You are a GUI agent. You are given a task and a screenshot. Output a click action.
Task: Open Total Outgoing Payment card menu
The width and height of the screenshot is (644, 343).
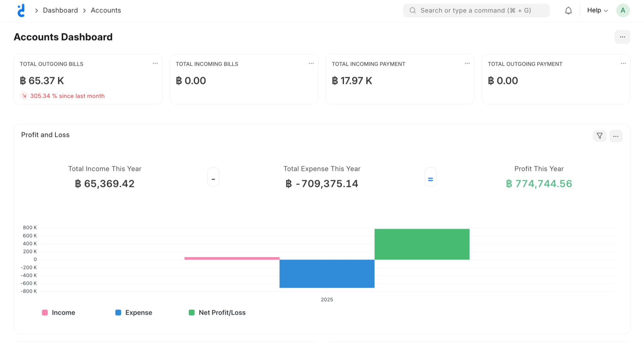click(x=623, y=64)
